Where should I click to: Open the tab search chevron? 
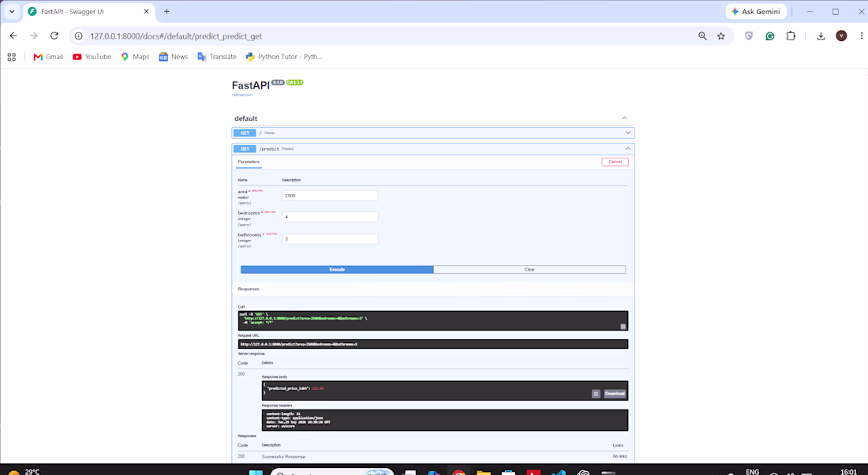(x=12, y=11)
